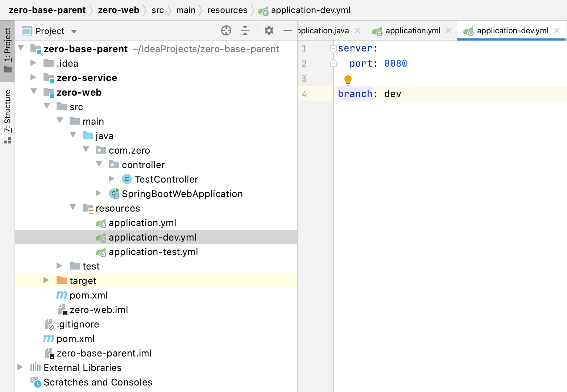Screen dimensions: 567x392
Task: Click the SpringBootWebApplication run-class icon
Action: click(x=114, y=194)
